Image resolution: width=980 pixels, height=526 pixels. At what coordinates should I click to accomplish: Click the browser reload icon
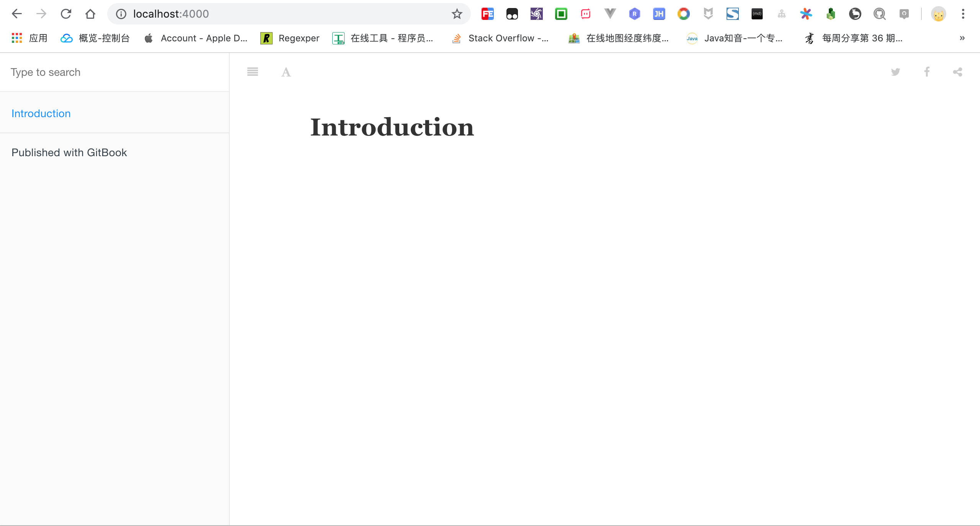coord(66,14)
